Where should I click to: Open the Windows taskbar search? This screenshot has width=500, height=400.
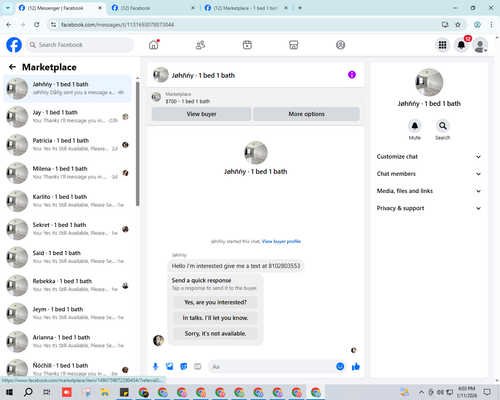(28, 392)
